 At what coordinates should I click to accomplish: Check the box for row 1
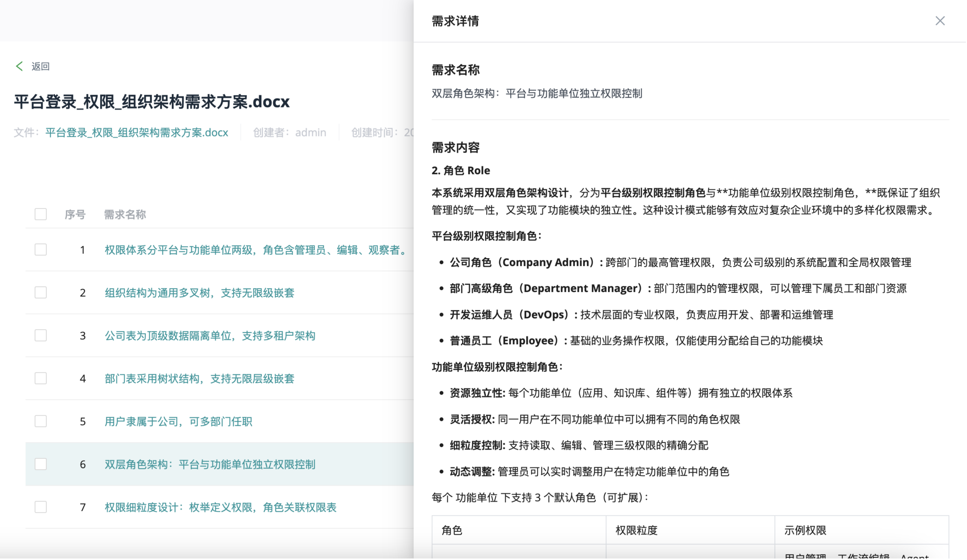click(41, 250)
